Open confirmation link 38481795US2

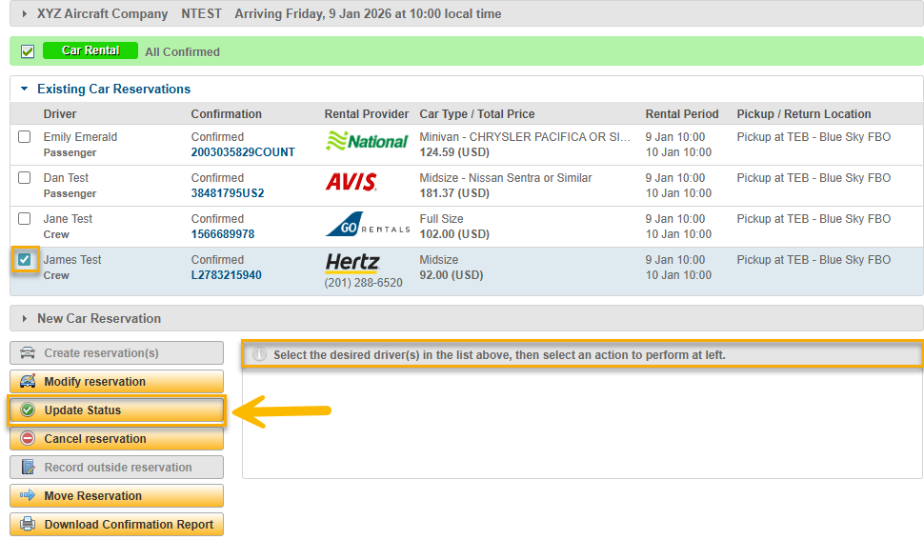pos(228,193)
